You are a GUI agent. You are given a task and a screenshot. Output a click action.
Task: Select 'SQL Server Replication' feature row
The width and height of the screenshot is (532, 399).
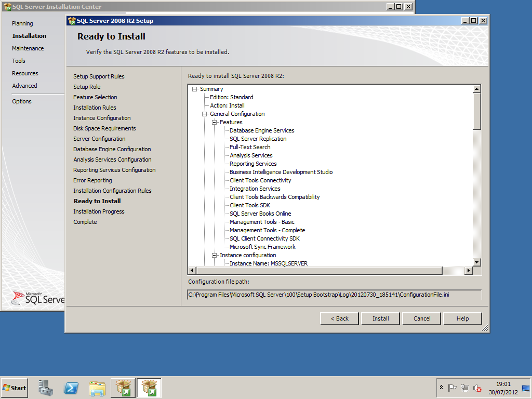258,139
